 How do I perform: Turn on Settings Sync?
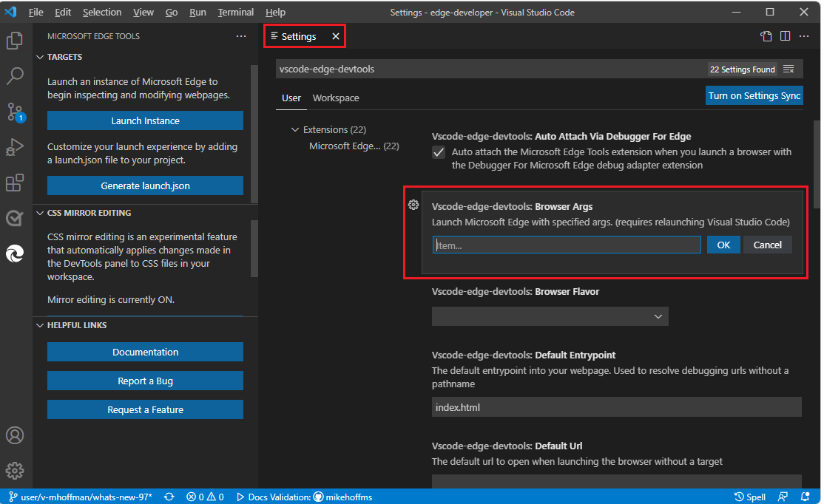[x=754, y=95]
